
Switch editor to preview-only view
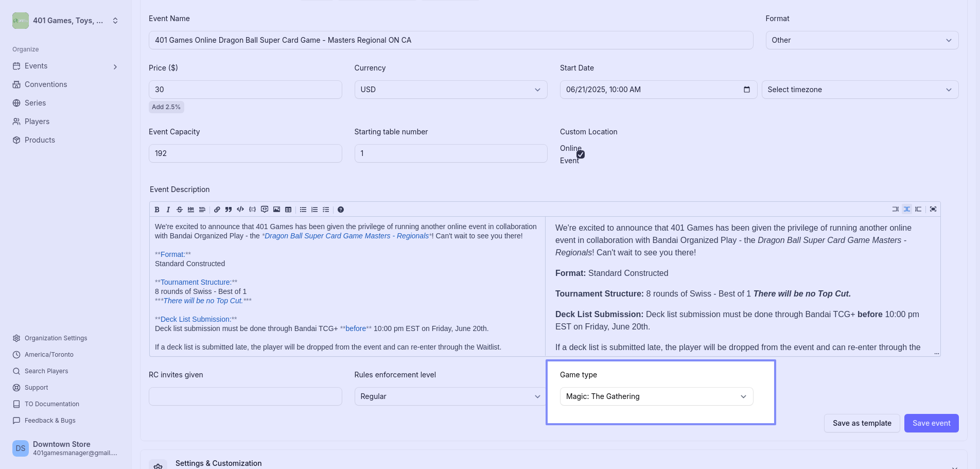point(918,209)
